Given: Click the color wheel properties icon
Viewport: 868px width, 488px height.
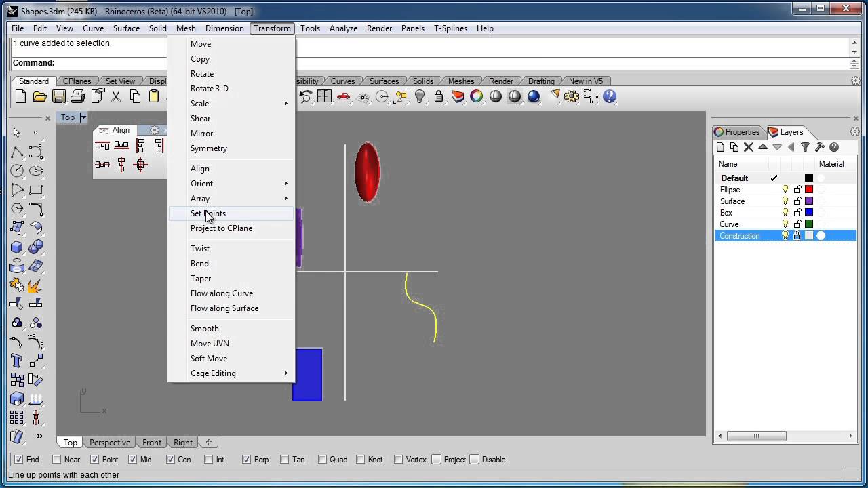Looking at the screenshot, I should [477, 96].
